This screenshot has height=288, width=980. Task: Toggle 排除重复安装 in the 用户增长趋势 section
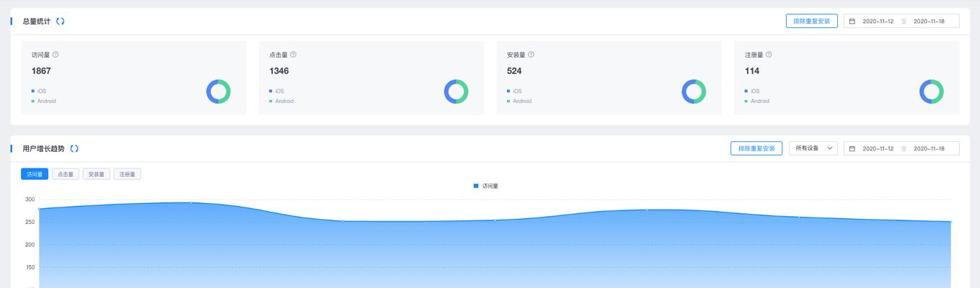(x=756, y=149)
